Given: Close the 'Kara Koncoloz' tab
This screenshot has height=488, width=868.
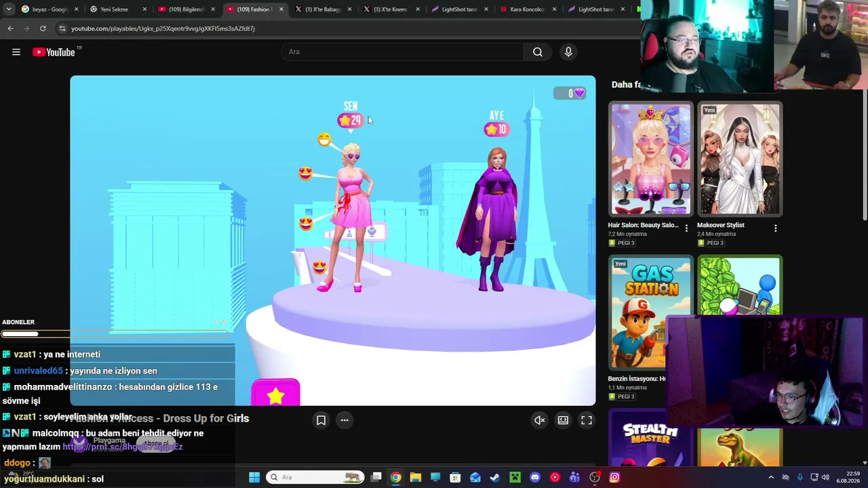Looking at the screenshot, I should (554, 9).
